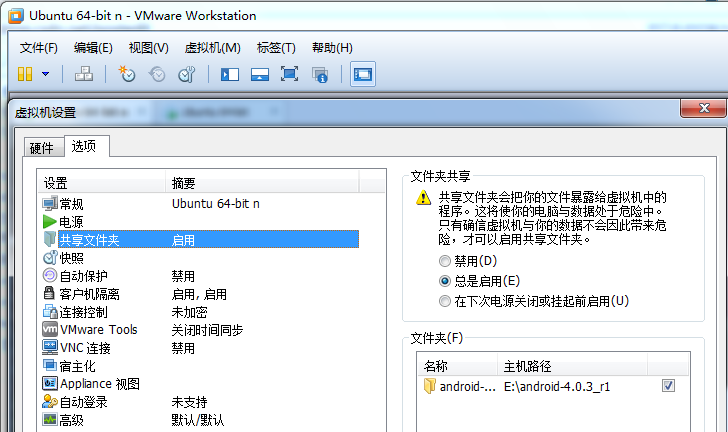
Task: Click the green 电源 play icon
Action: point(50,222)
